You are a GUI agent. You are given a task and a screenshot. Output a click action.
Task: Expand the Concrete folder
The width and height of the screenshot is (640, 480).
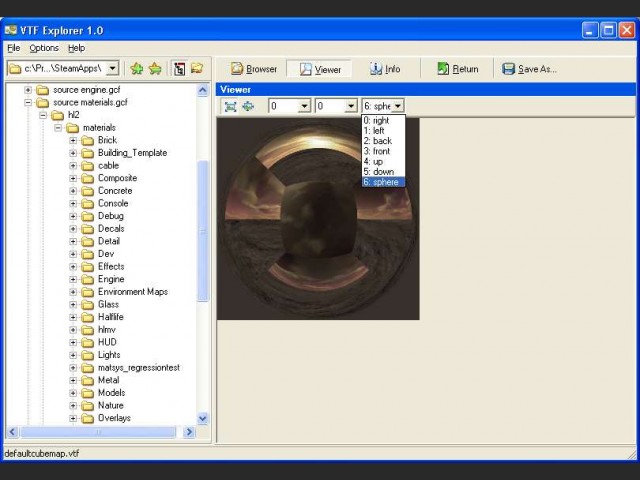tap(73, 191)
